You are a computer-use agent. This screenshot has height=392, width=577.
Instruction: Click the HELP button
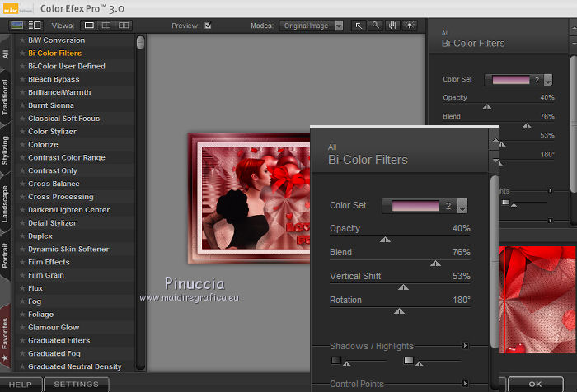tap(21, 385)
